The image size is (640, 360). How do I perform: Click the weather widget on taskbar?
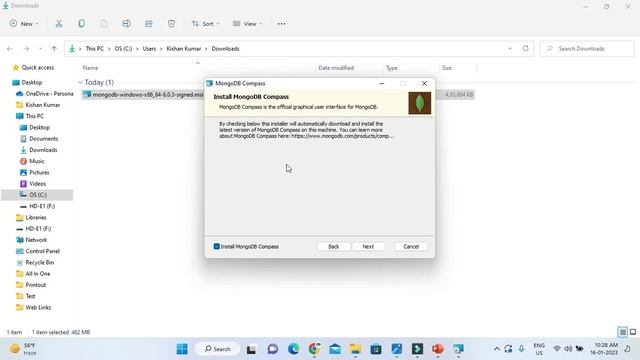pyautogui.click(x=23, y=349)
